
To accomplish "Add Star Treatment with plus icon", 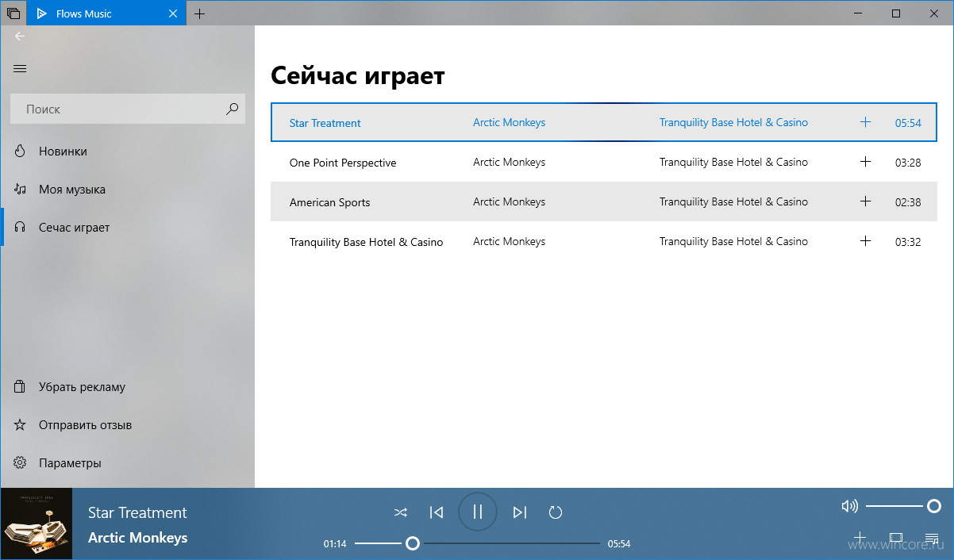I will [x=865, y=122].
